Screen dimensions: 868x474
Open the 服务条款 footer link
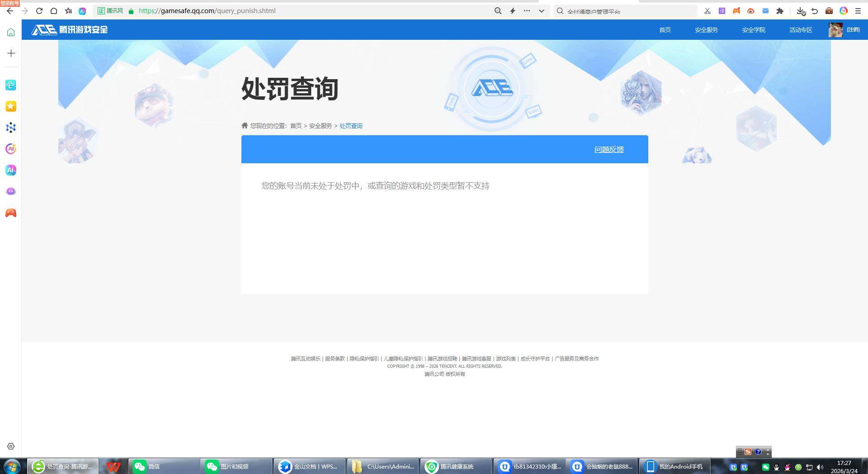point(334,358)
